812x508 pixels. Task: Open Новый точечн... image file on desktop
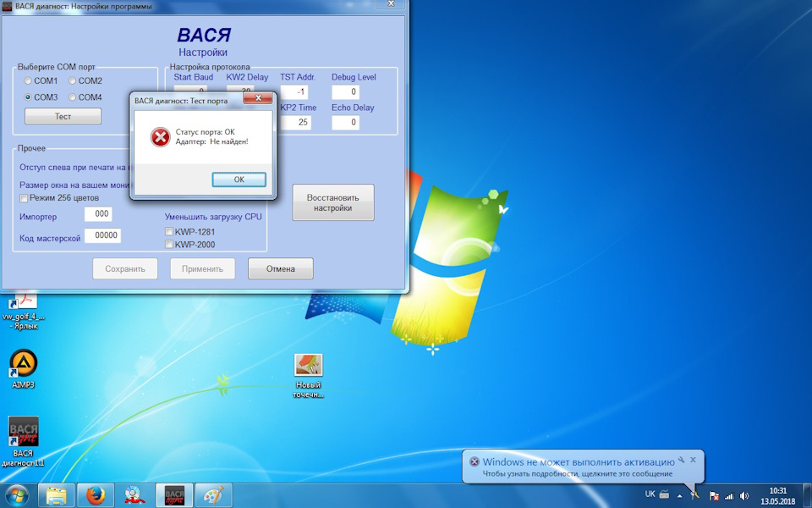click(308, 376)
